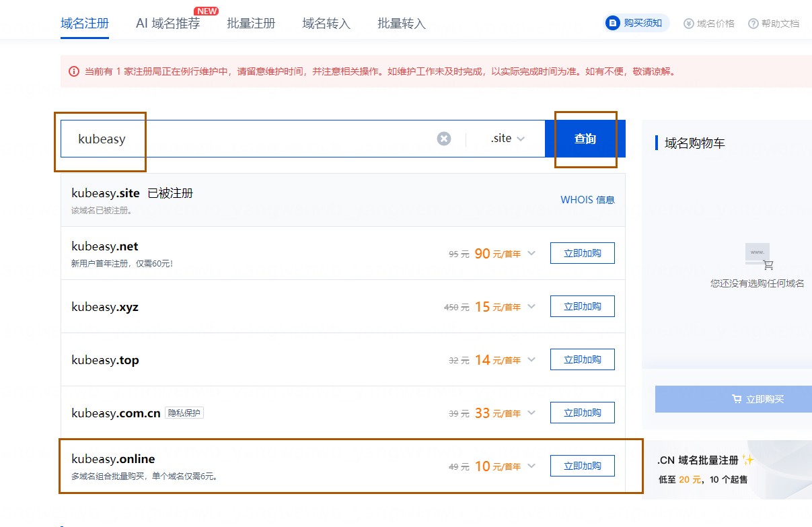812x527 pixels.
Task: Click the 多域名组合批量购买 note
Action: [144, 477]
